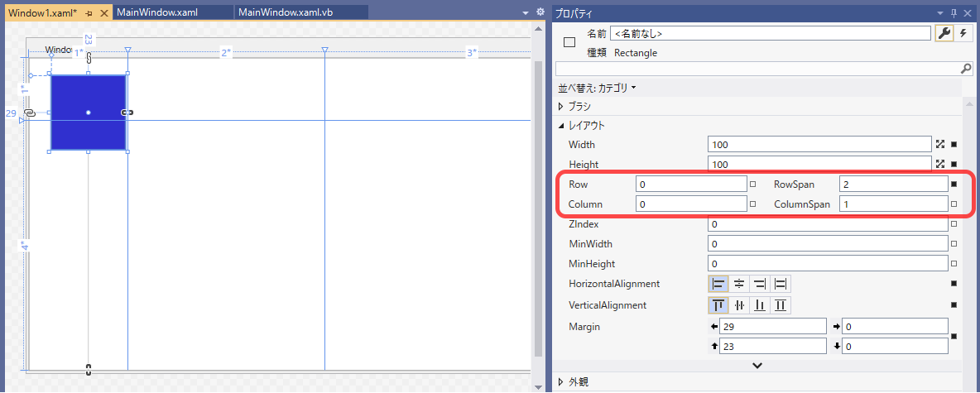The image size is (980, 393).
Task: Click the Height value field
Action: click(x=820, y=165)
